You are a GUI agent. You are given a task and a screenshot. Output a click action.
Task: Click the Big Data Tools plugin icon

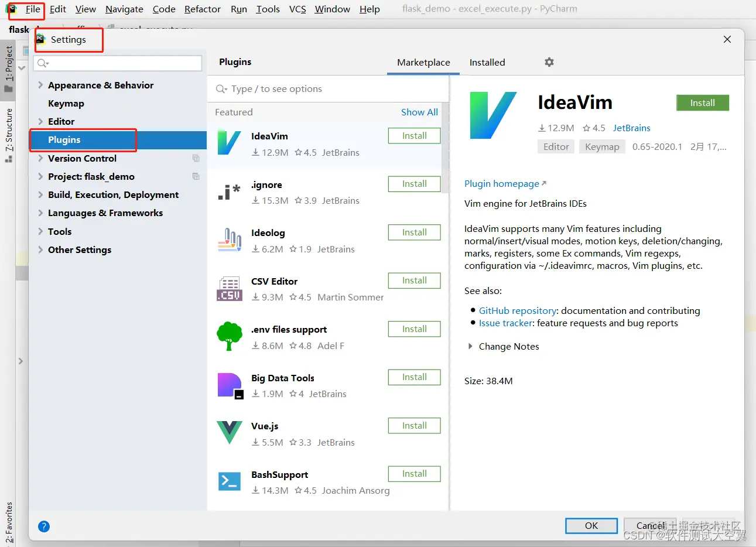230,386
